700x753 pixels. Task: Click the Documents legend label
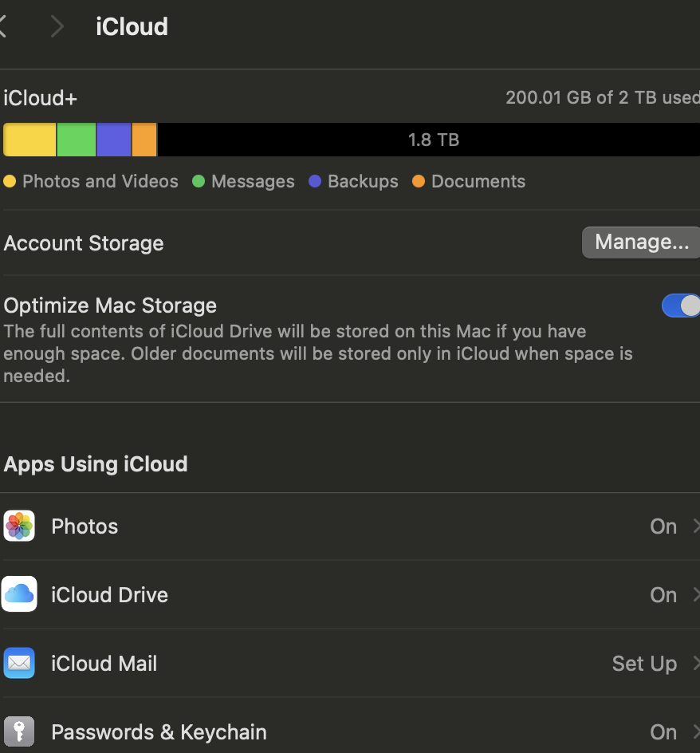(x=478, y=181)
